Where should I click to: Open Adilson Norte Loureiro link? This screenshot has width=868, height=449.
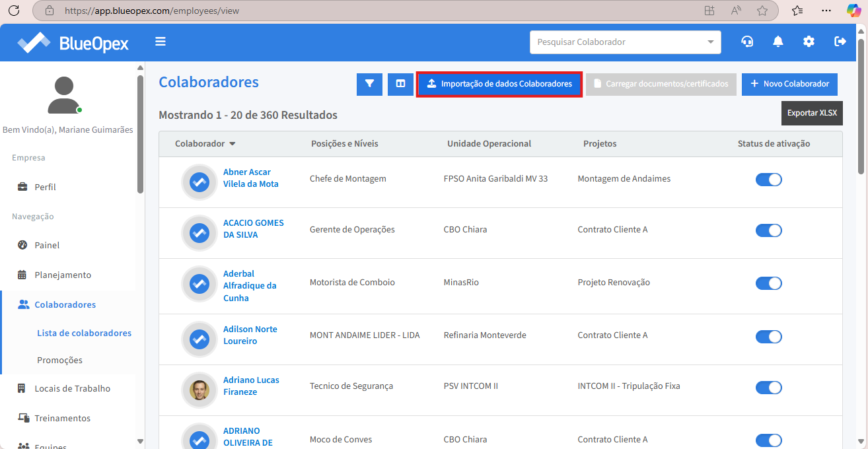(x=250, y=335)
